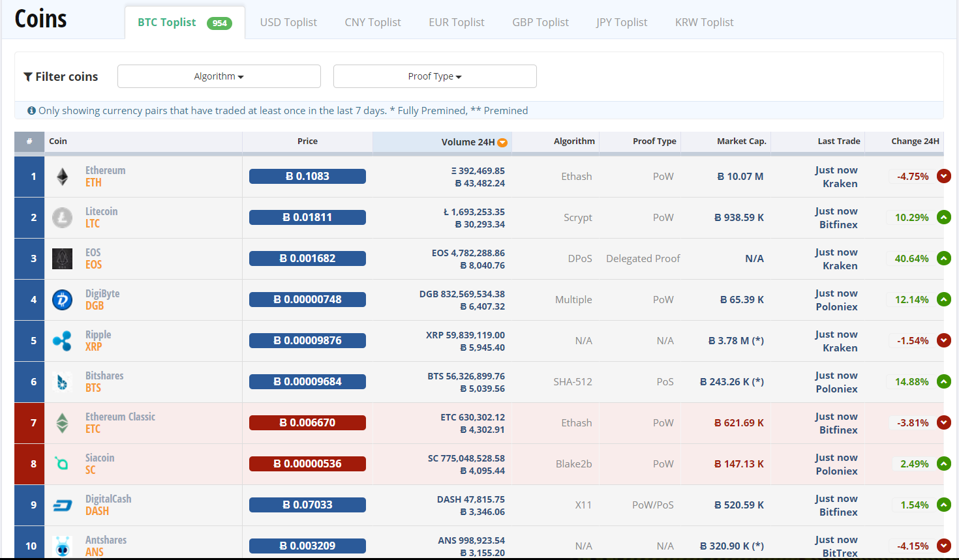
Task: Switch to the CNY Toplist tab
Action: (x=373, y=23)
